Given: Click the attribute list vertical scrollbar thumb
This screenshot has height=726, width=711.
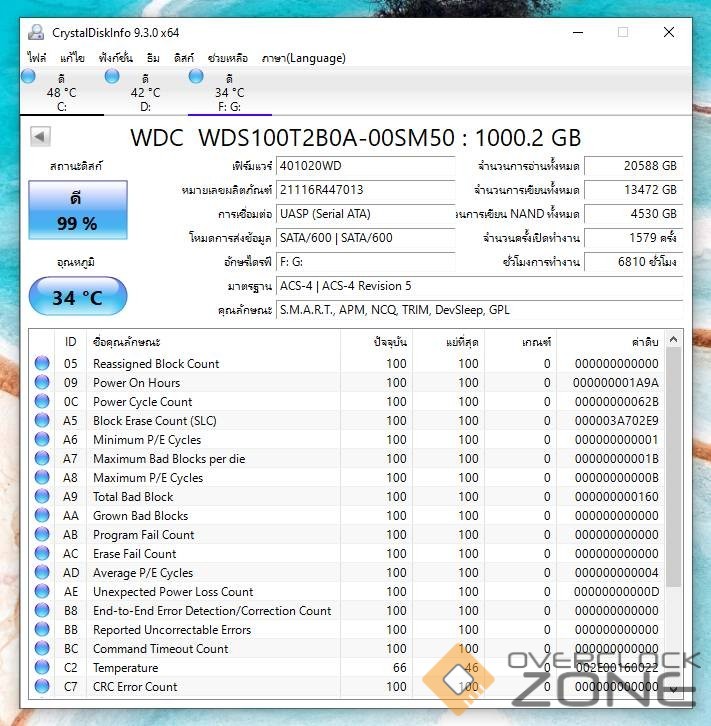Looking at the screenshot, I should click(x=674, y=467).
